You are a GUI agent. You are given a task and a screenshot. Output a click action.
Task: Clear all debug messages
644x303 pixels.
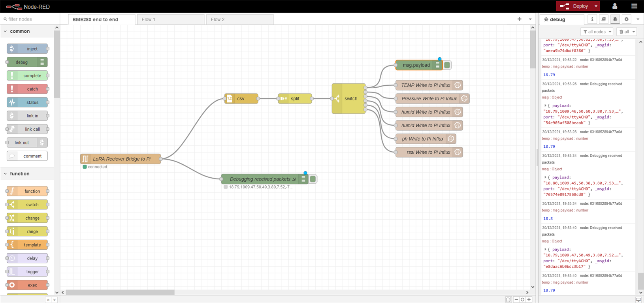click(624, 32)
